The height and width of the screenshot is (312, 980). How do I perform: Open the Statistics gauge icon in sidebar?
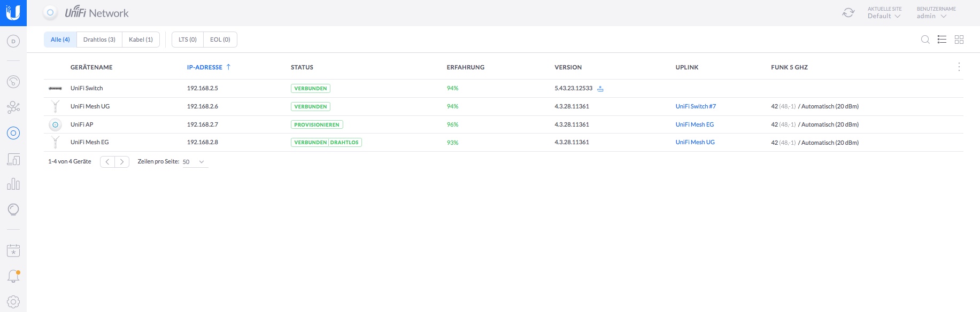pos(13,82)
